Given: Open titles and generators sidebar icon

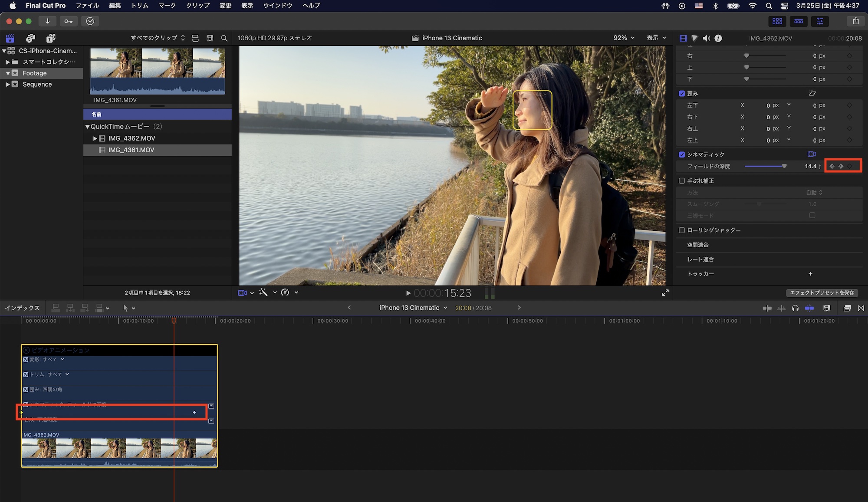Looking at the screenshot, I should coord(51,38).
